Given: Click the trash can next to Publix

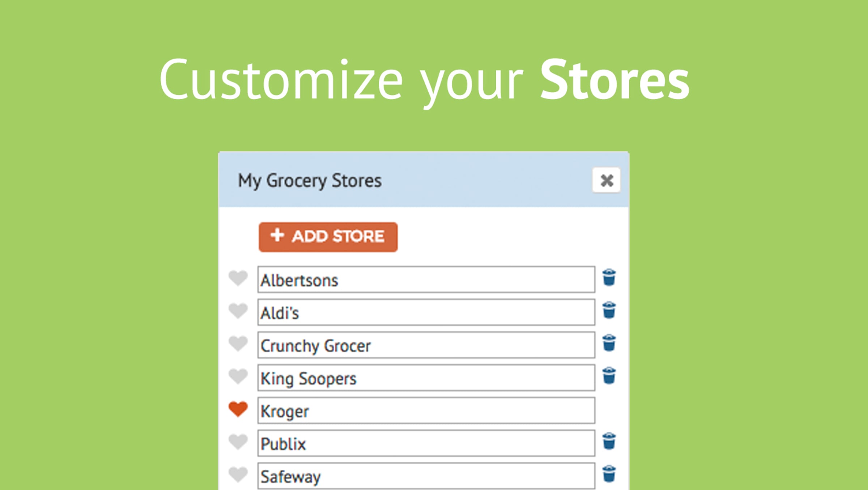Looking at the screenshot, I should (x=609, y=441).
